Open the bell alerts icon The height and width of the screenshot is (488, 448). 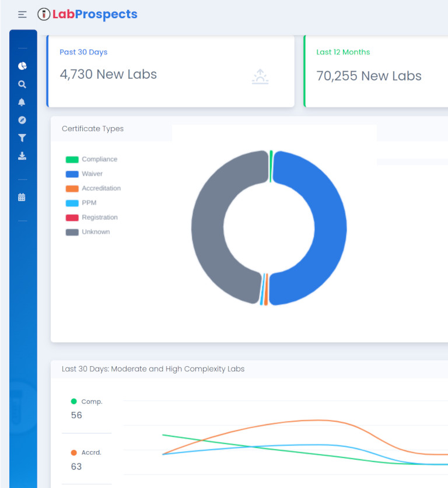point(22,102)
